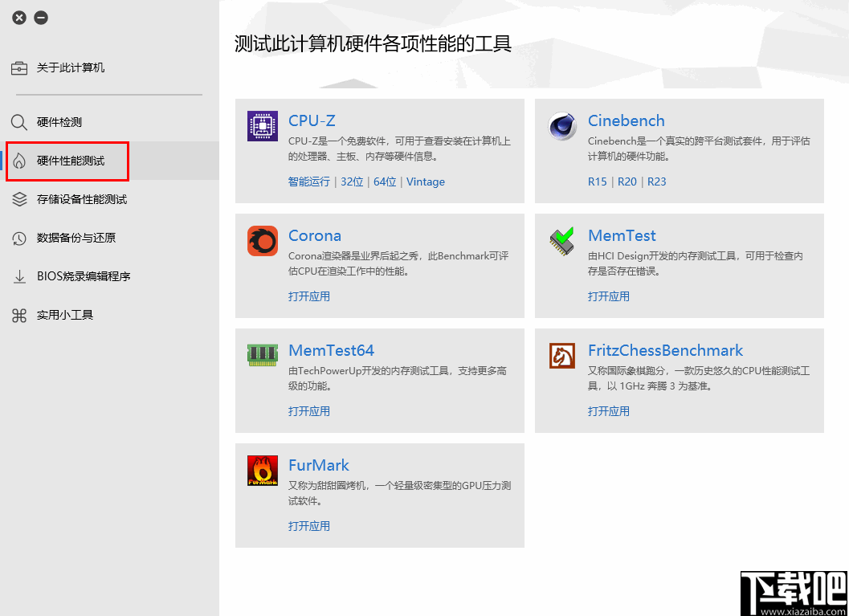
Task: Click the 关于此计算机 toolbox icon
Action: coord(18,67)
